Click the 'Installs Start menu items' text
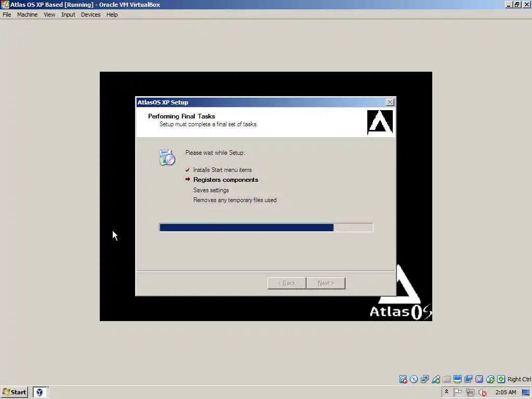 pos(222,170)
